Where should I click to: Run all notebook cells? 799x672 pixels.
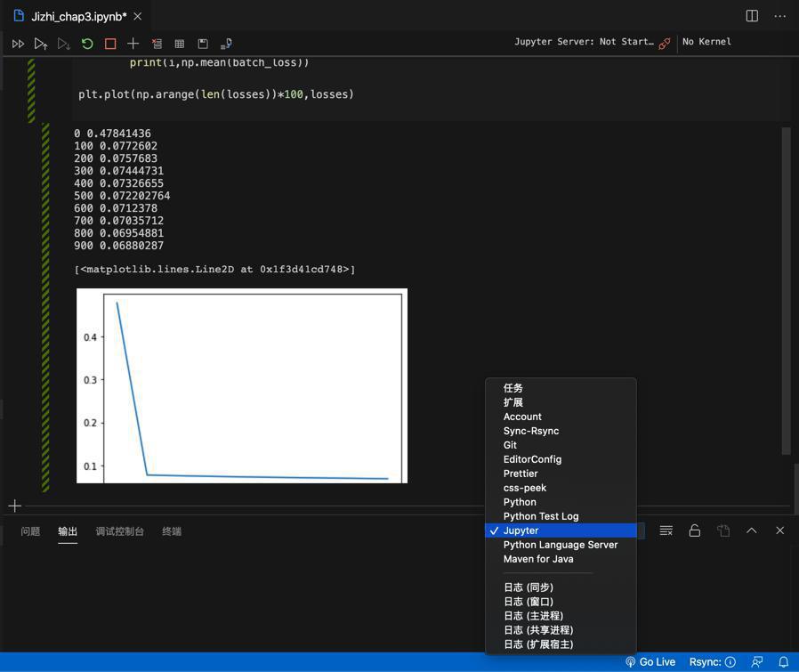18,44
